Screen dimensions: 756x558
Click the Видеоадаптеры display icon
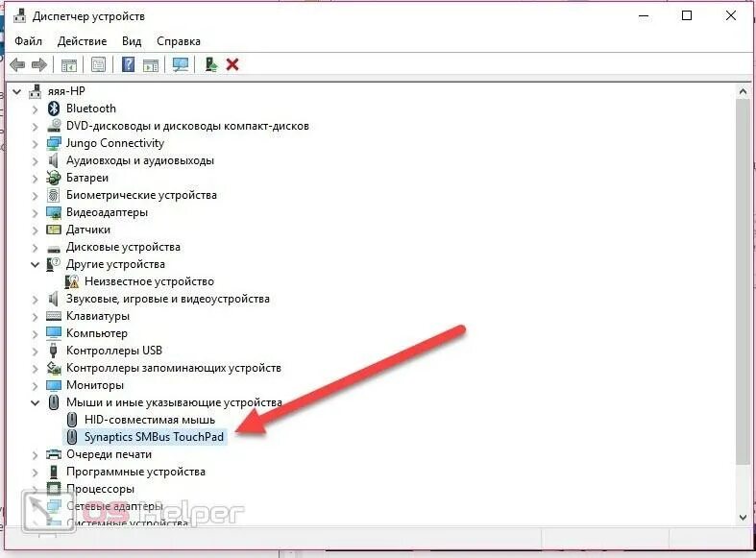[x=54, y=212]
